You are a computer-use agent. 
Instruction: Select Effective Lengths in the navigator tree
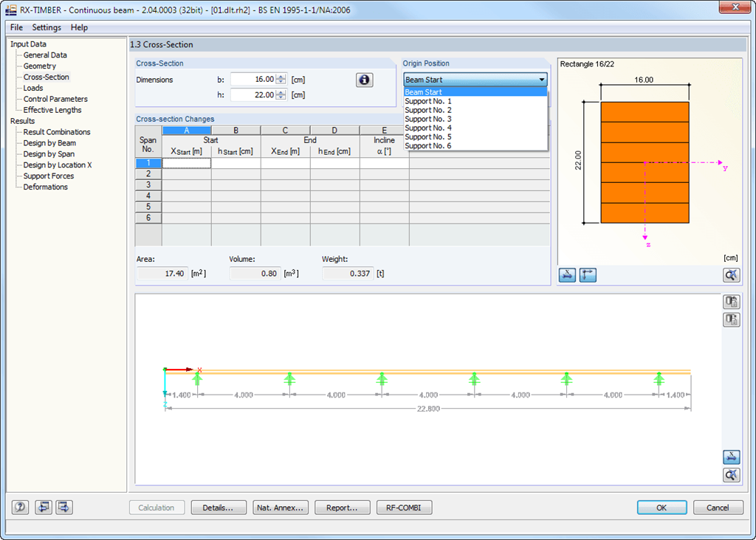52,110
